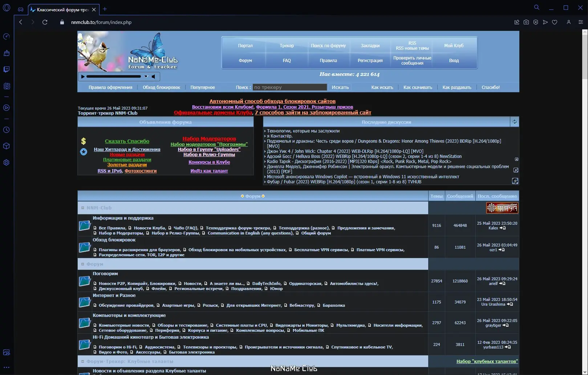Mute the site audio player
Viewport: 588px width, 375px height.
coord(154,77)
